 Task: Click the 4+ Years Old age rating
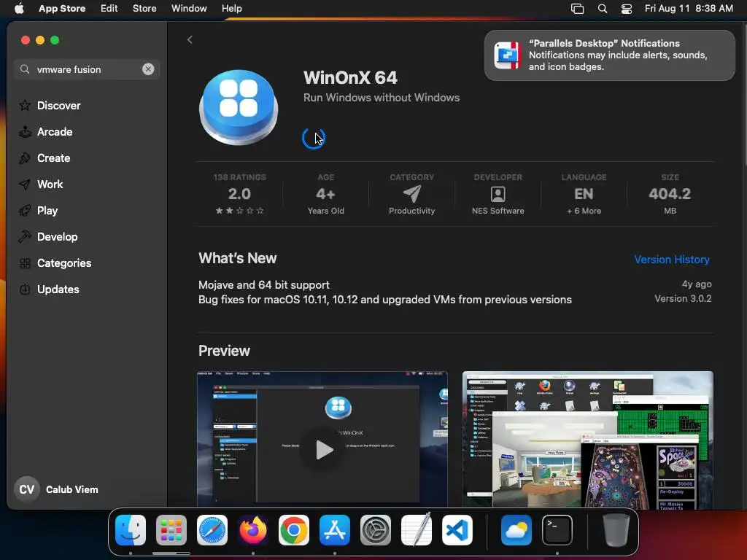325,194
